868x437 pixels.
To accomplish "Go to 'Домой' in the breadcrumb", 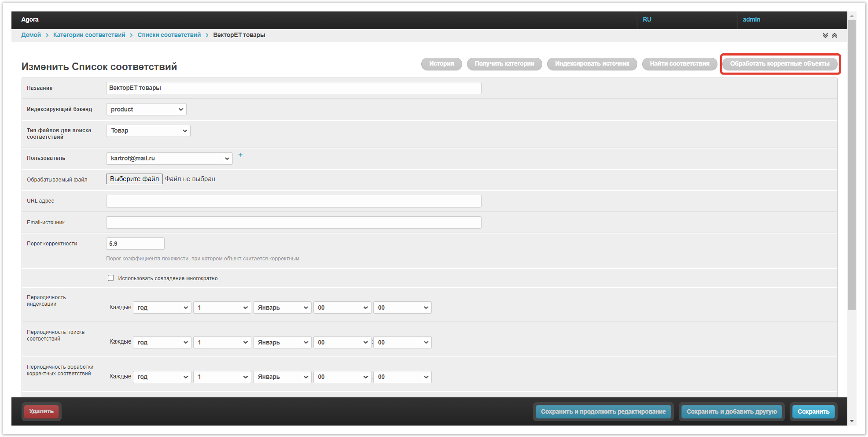I will 31,35.
